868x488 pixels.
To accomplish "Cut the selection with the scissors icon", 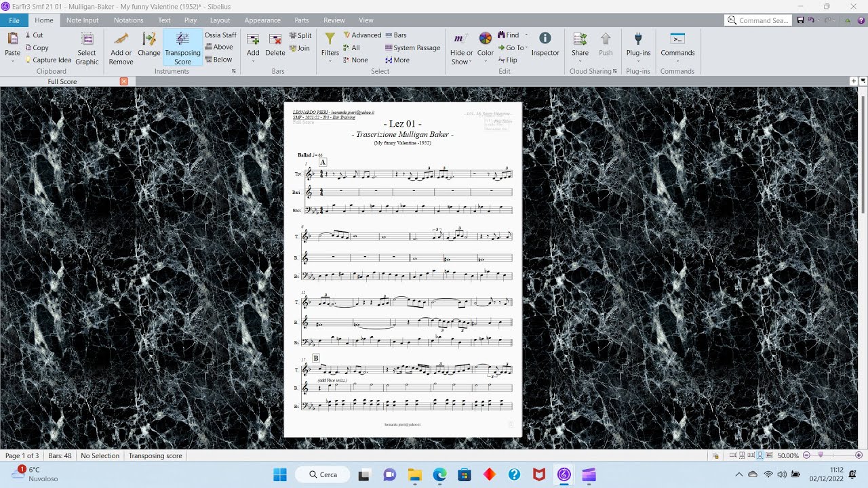I will [34, 35].
